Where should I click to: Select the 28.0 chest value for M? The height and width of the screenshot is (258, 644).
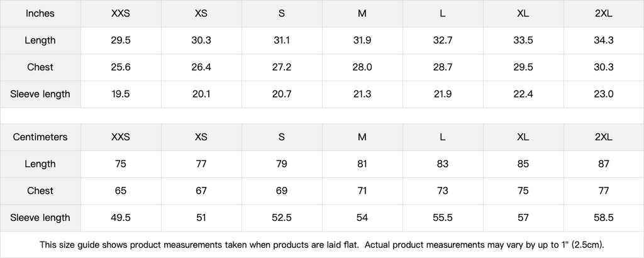(362, 67)
